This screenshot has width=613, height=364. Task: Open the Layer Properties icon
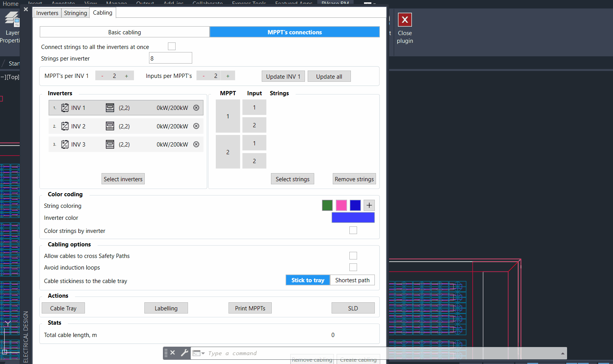tap(12, 19)
